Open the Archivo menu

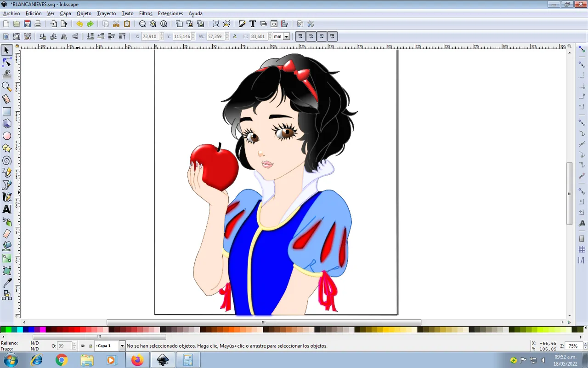pos(11,13)
